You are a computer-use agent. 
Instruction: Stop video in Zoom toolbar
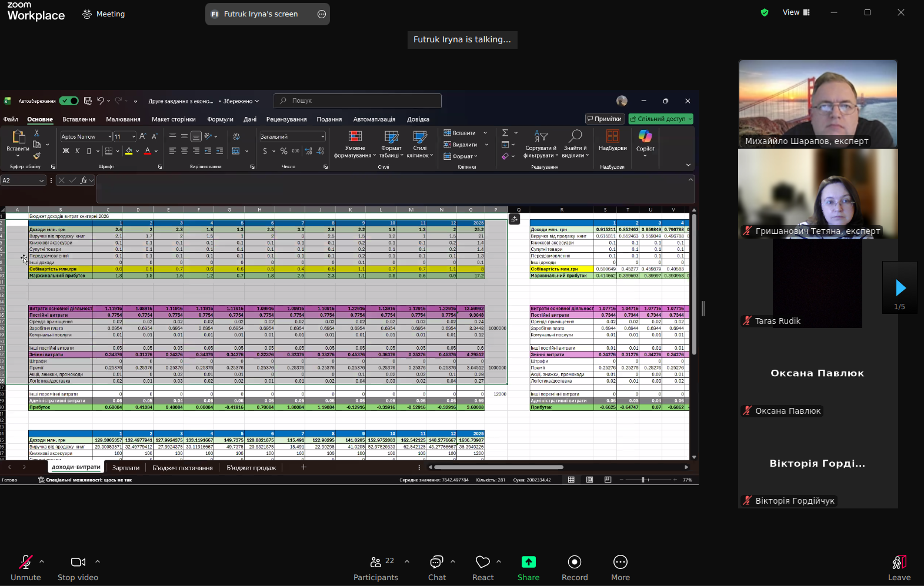[78, 568]
